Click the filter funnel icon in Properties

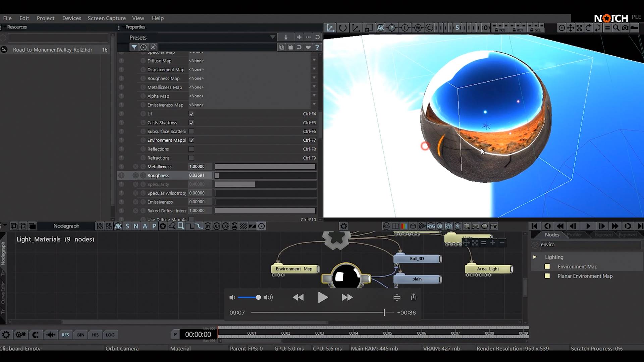pyautogui.click(x=134, y=47)
